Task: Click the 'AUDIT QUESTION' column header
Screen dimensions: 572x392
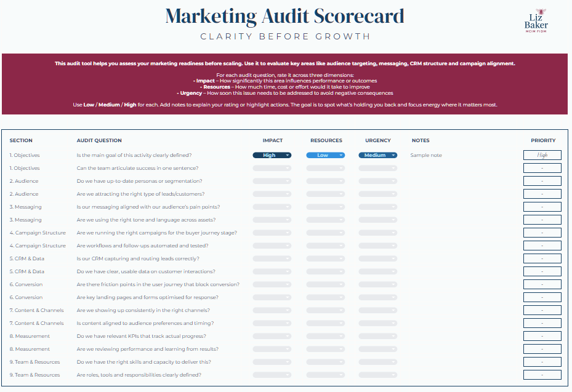Action: 99,140
